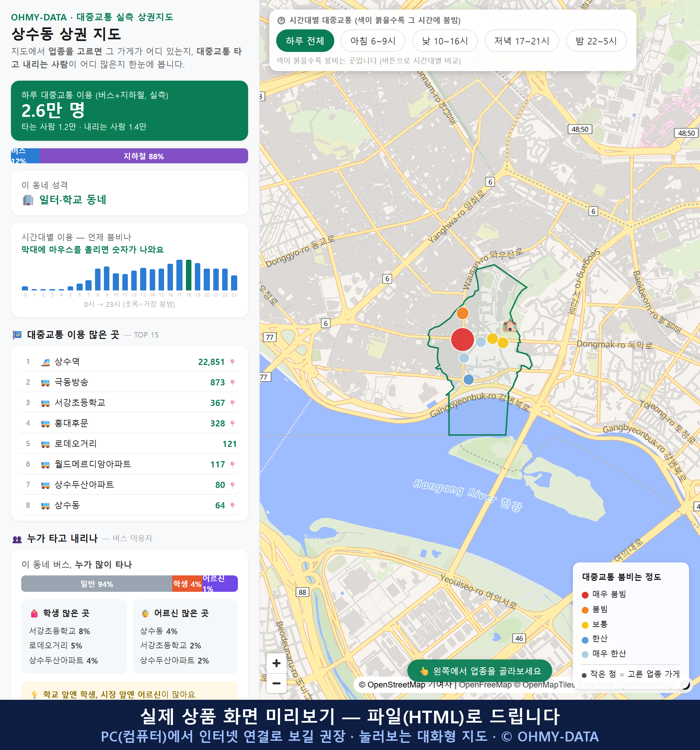Viewport: 700px width, 750px height.
Task: Click the 어르신 1% purple bar segment
Action: (x=220, y=584)
